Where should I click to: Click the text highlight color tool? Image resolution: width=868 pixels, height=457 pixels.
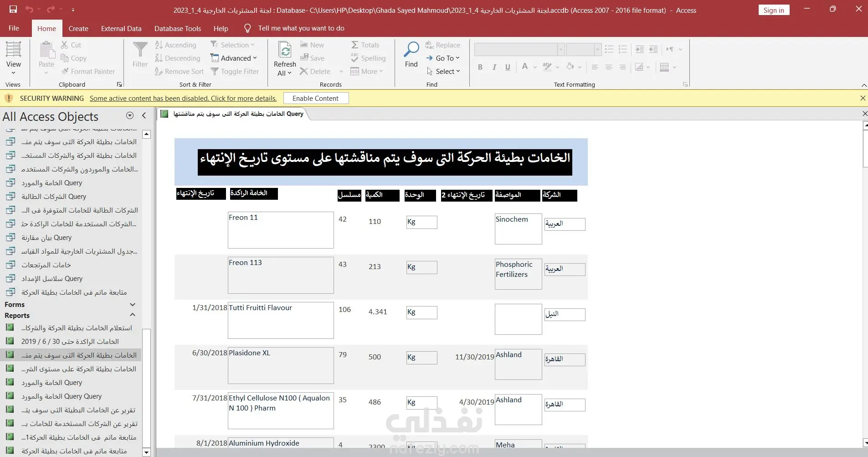[547, 67]
